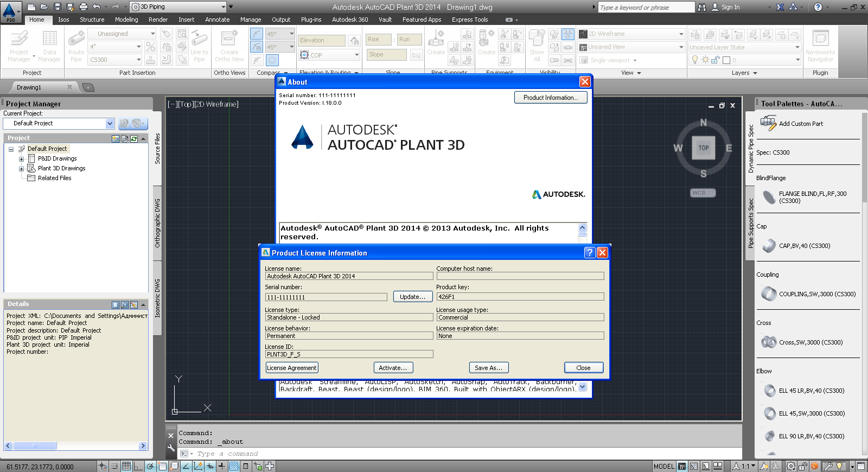The image size is (868, 472).
Task: Select the CAP,BV,40 (CS300) part
Action: click(796, 246)
